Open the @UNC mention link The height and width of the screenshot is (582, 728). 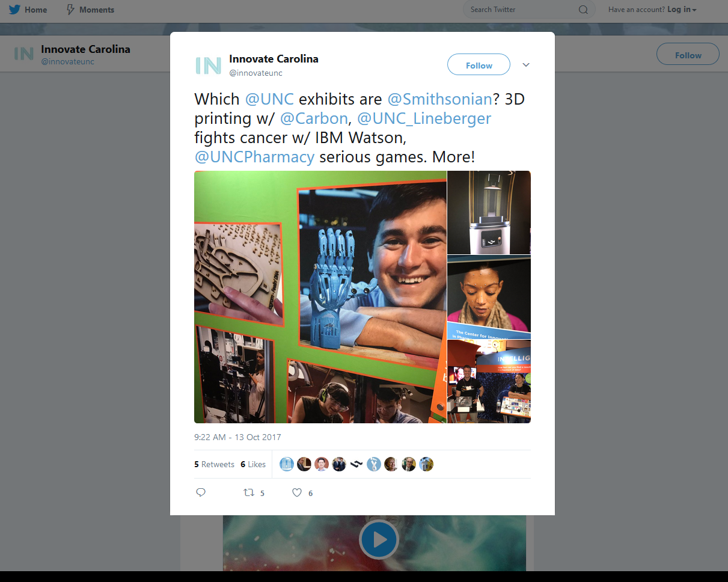[x=269, y=99]
